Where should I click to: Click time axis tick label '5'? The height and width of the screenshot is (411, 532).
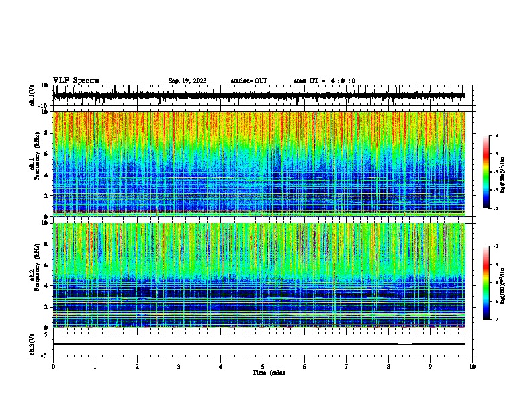click(263, 367)
